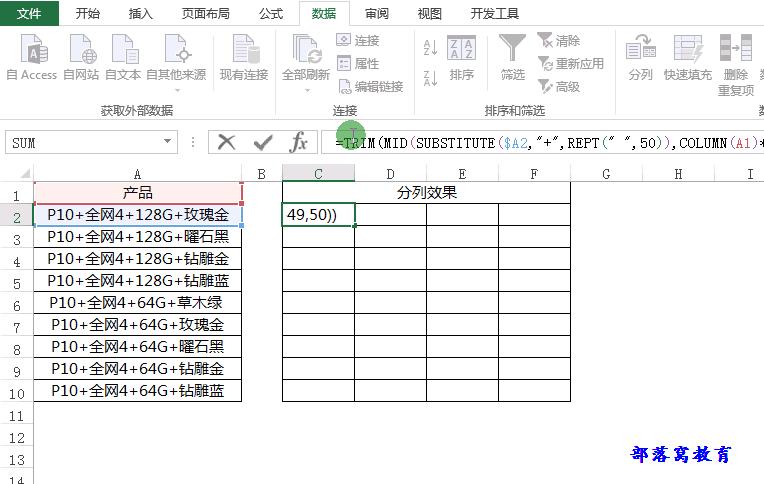Image resolution: width=764 pixels, height=484 pixels.
Task: Open the 开发工具 ribbon tab
Action: (495, 13)
